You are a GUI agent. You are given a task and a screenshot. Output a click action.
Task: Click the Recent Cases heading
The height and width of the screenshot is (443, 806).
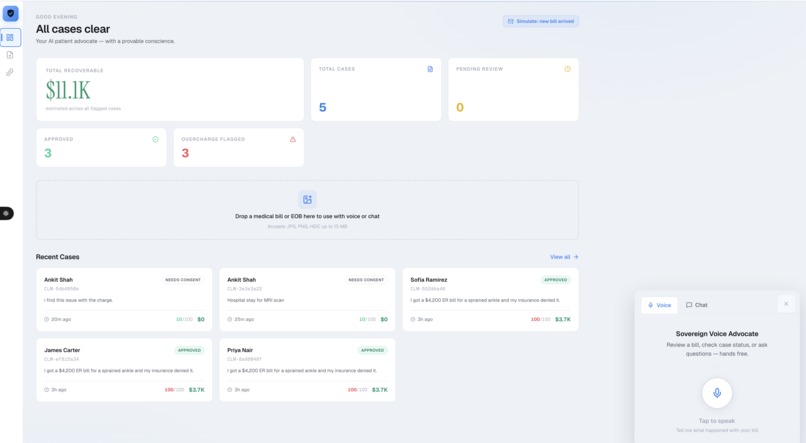[58, 257]
